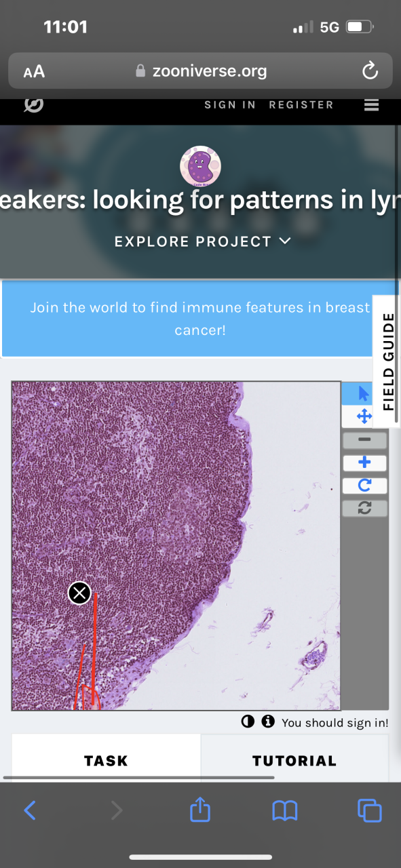Rotate the subject image
401x868 pixels.
click(x=364, y=486)
